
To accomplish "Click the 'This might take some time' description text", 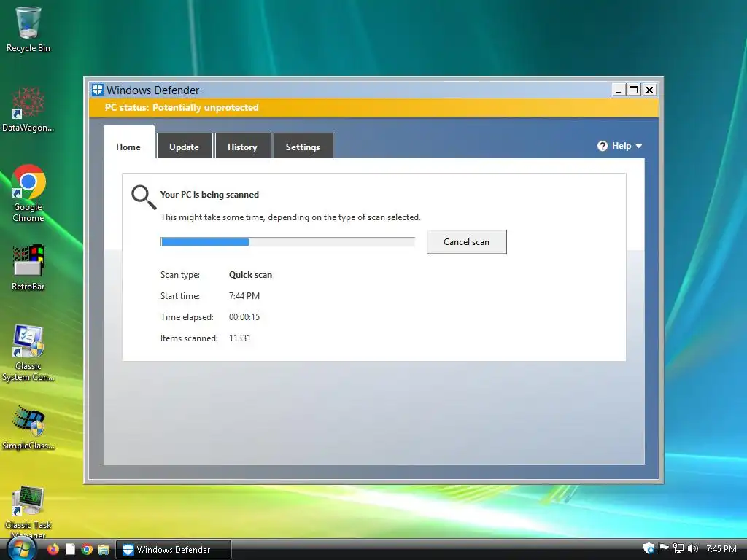I will tap(290, 217).
